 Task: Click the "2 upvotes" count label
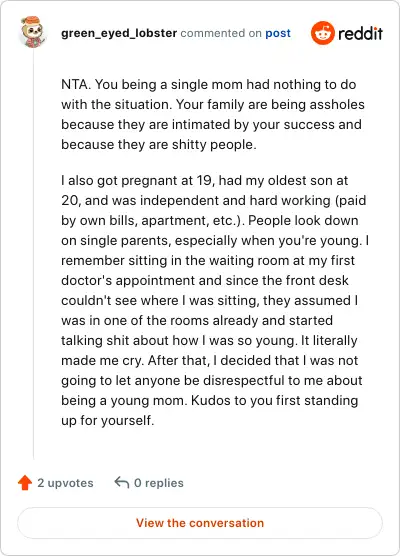pyautogui.click(x=65, y=483)
